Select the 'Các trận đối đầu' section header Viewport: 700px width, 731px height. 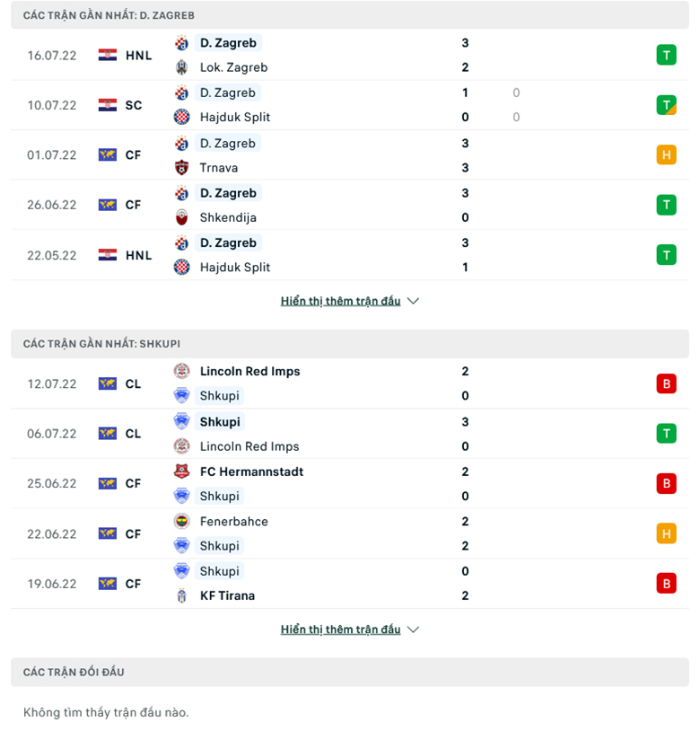point(350,673)
